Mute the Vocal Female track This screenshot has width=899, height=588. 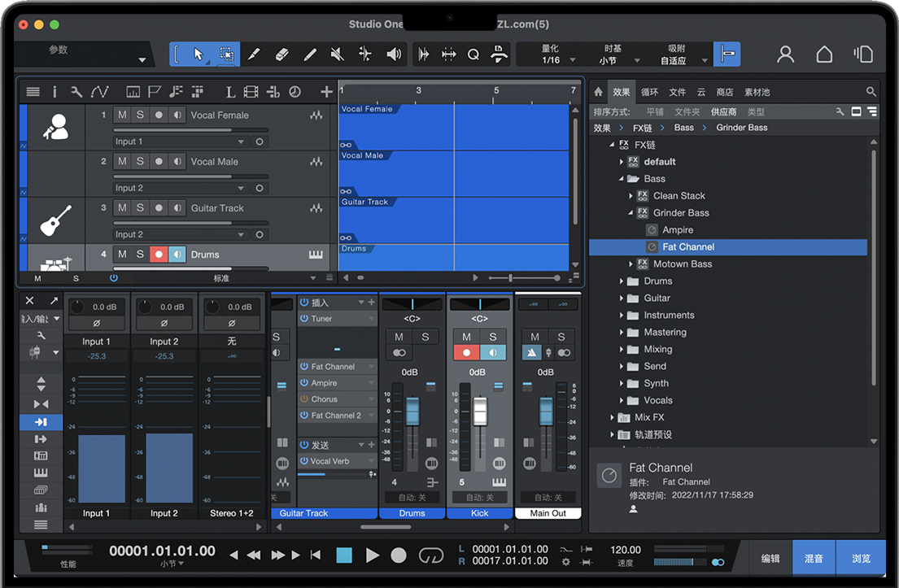pyautogui.click(x=122, y=115)
